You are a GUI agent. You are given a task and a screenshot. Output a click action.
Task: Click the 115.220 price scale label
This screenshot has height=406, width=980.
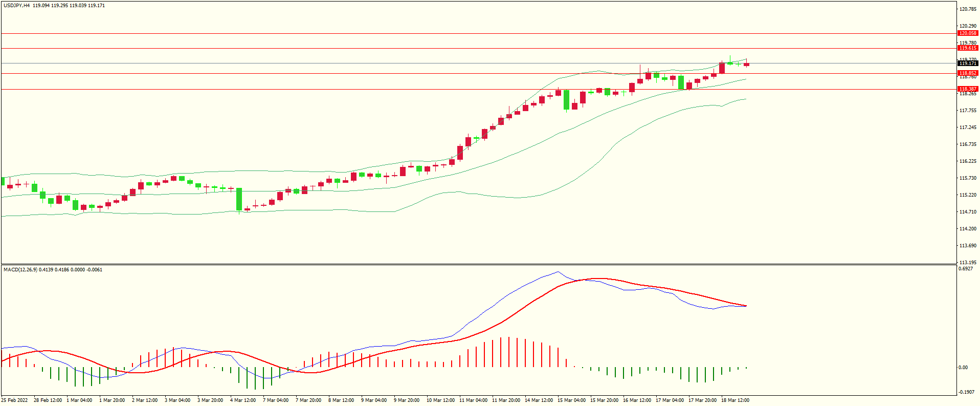tap(968, 195)
